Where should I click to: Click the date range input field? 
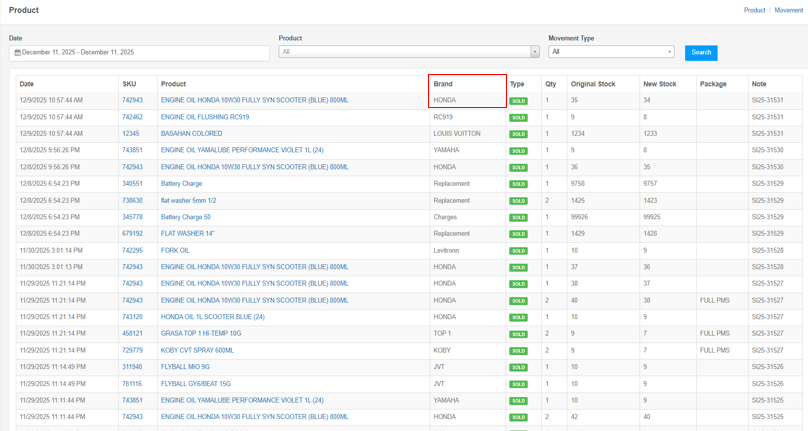click(x=140, y=52)
